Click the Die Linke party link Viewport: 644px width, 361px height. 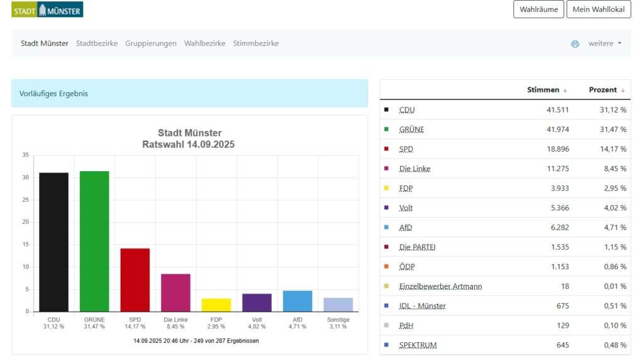(x=414, y=169)
